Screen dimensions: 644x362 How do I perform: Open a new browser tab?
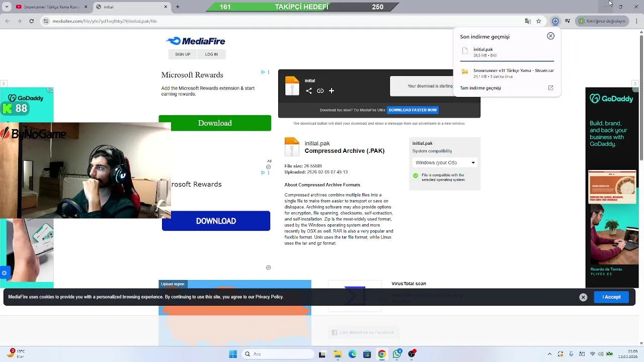(x=178, y=7)
